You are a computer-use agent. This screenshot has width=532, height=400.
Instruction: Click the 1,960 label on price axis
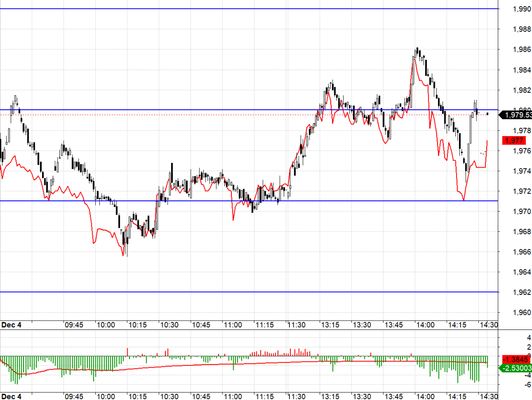pyautogui.click(x=521, y=313)
